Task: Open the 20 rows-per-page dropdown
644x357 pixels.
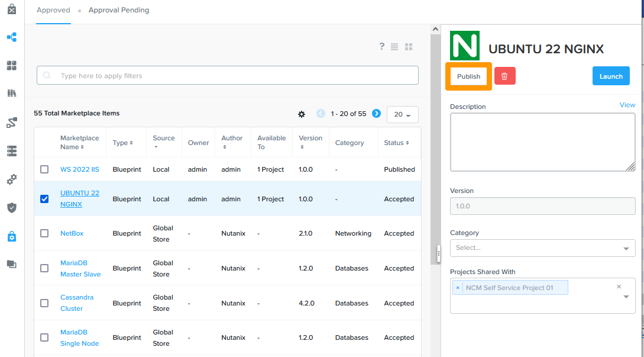Action: pyautogui.click(x=402, y=114)
